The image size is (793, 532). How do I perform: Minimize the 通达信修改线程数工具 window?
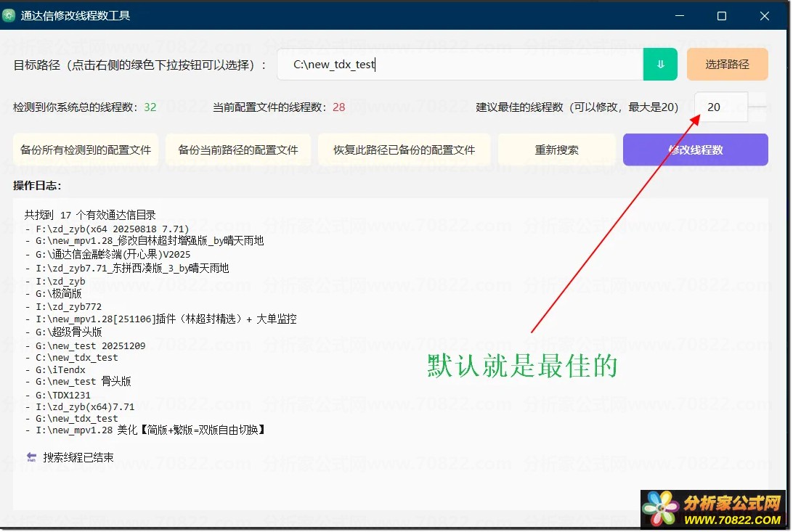tap(679, 15)
